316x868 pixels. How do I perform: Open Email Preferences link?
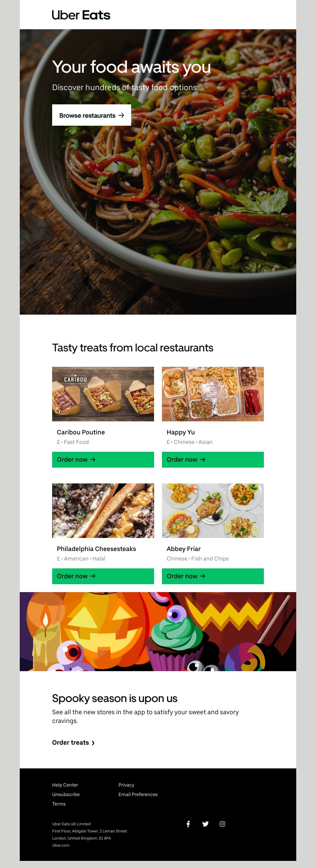coord(138,794)
